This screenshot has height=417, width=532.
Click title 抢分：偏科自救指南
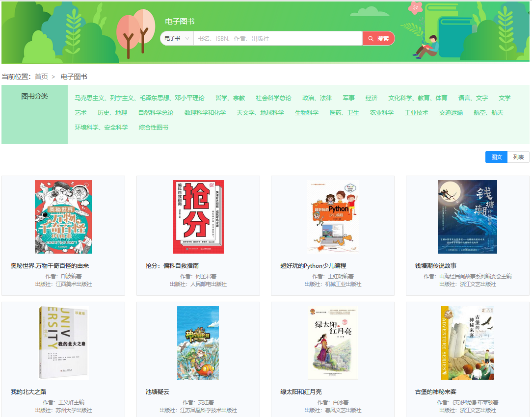pos(172,266)
